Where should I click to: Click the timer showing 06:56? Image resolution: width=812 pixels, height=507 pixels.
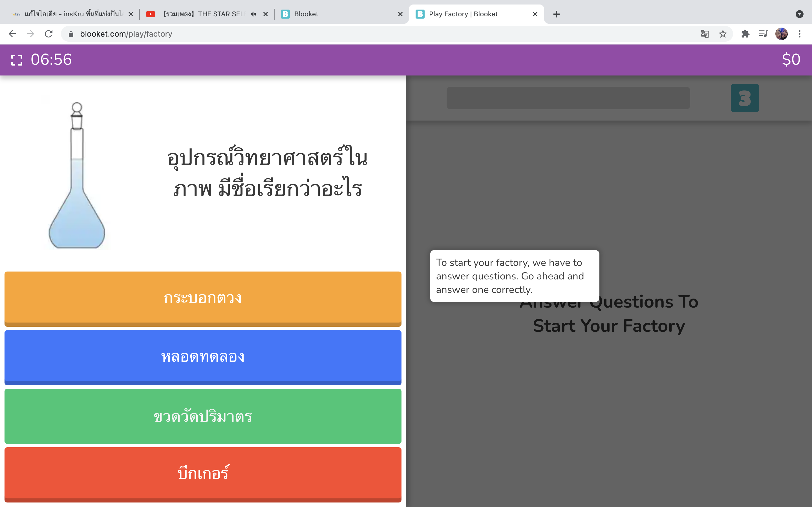[51, 60]
